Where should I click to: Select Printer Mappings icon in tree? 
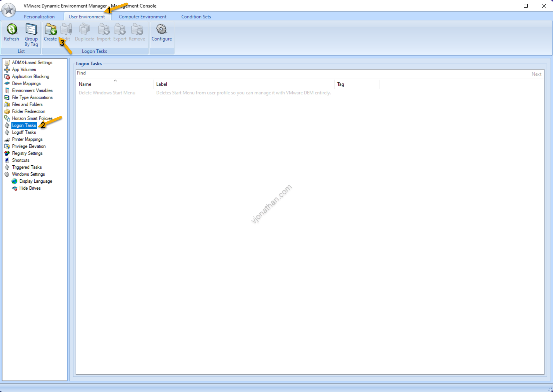(7, 139)
